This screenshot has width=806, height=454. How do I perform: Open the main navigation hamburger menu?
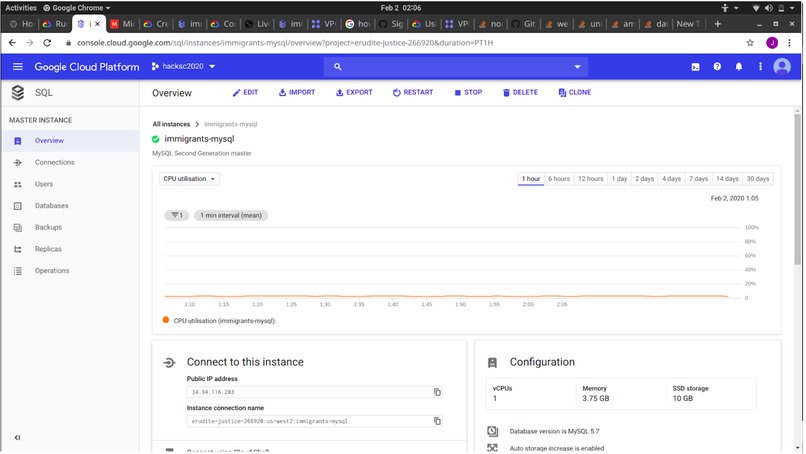(18, 67)
